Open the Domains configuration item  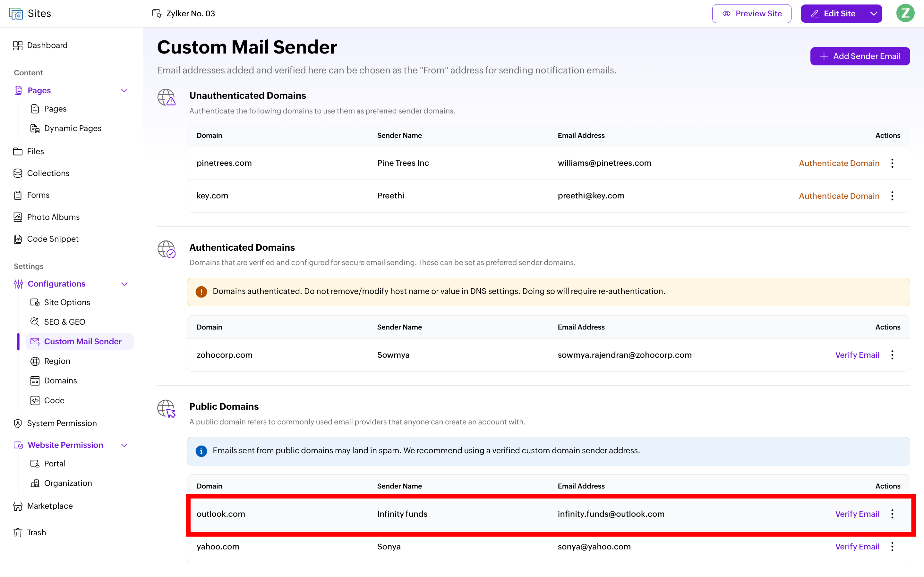point(60,380)
